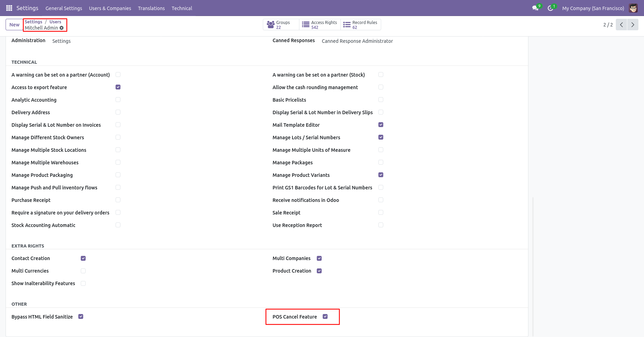
Task: Open the Record Rules stat button
Action: tap(361, 25)
